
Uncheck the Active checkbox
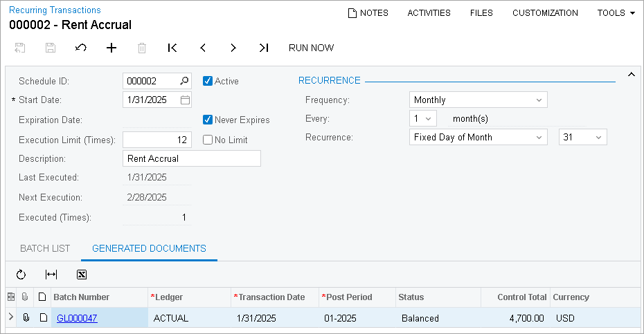tap(208, 81)
